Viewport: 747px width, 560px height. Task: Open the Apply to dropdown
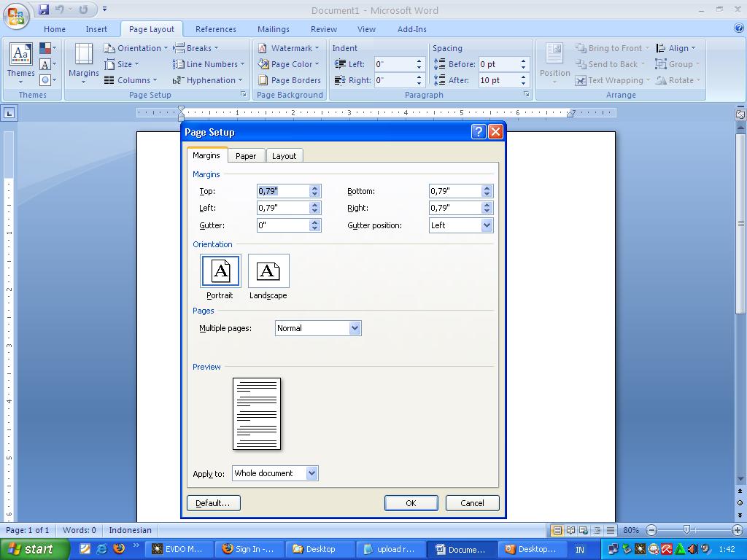(x=312, y=473)
